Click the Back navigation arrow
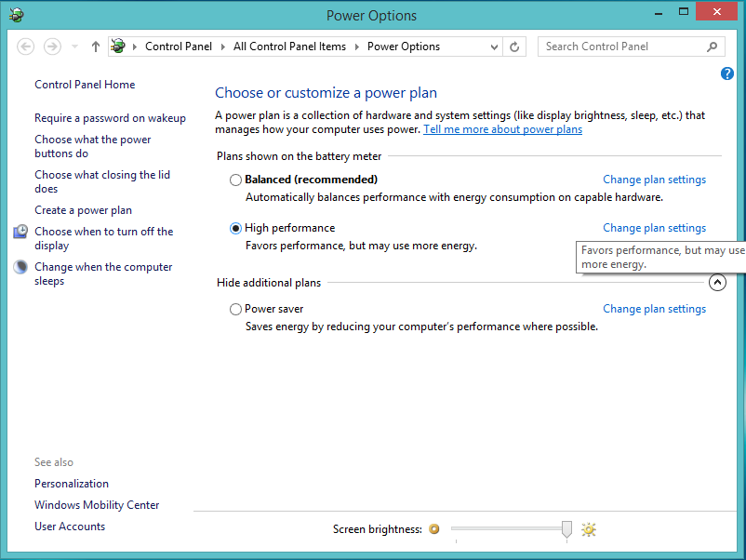Screen dimensions: 746x560 26,47
